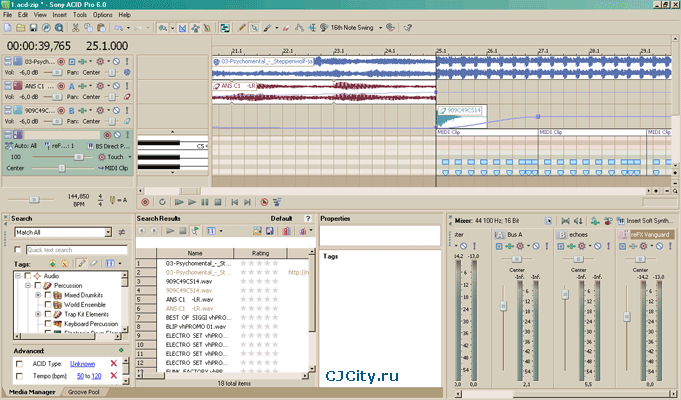This screenshot has height=400, width=681.
Task: Click the tempo 50 link
Action: tap(80, 376)
